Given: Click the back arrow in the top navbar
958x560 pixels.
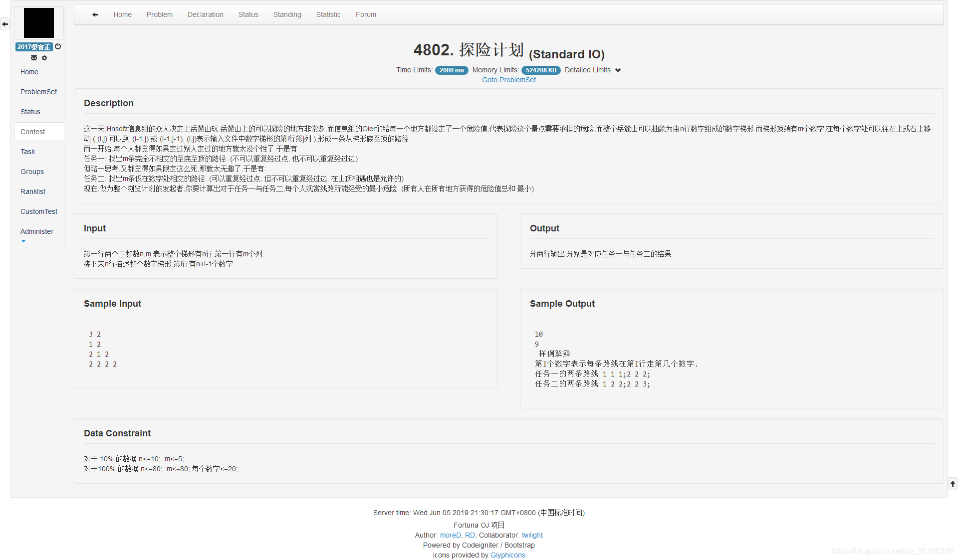Looking at the screenshot, I should (x=95, y=14).
